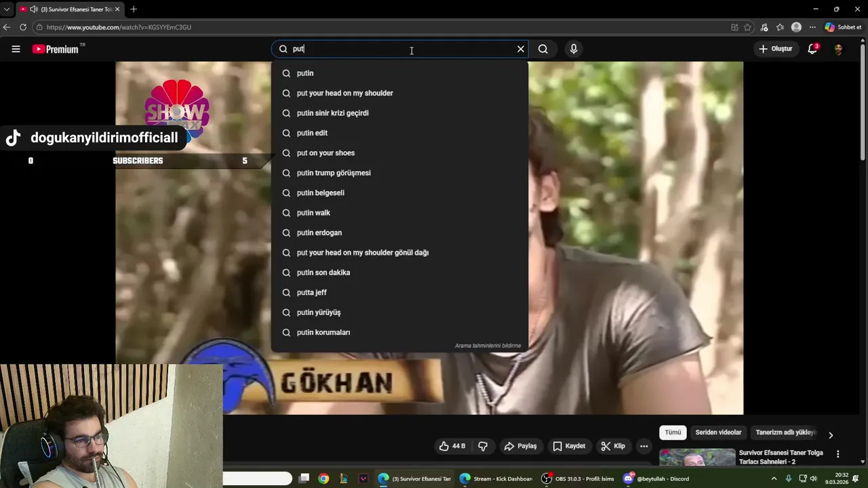868x488 pixels.
Task: Select suggestion "putin trump görüşmesi"
Action: 399,173
